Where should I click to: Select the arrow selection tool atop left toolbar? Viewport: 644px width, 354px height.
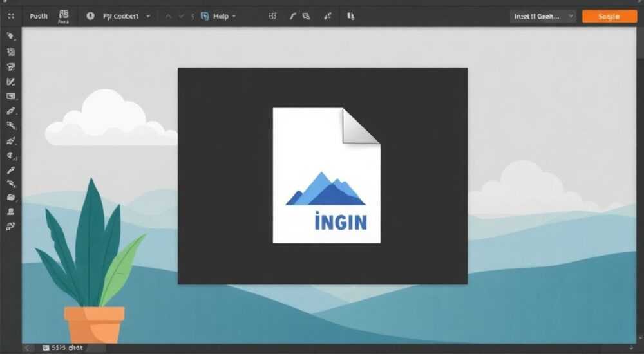click(x=11, y=36)
